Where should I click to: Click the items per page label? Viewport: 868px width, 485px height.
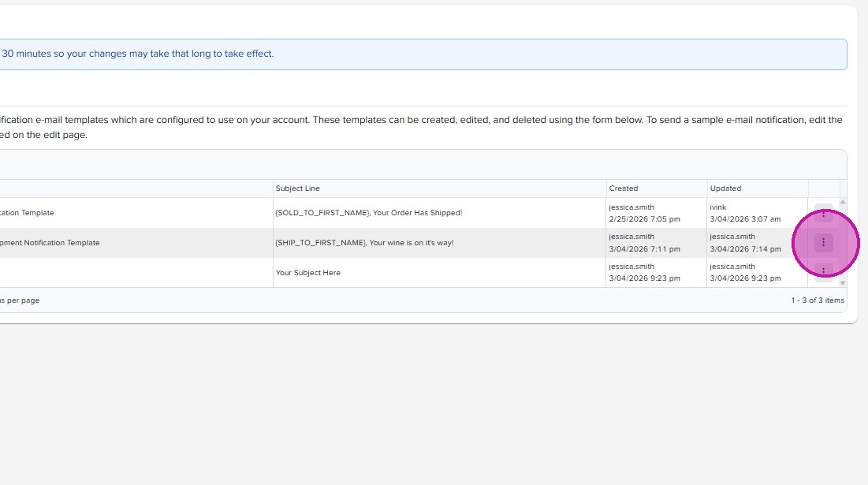20,300
